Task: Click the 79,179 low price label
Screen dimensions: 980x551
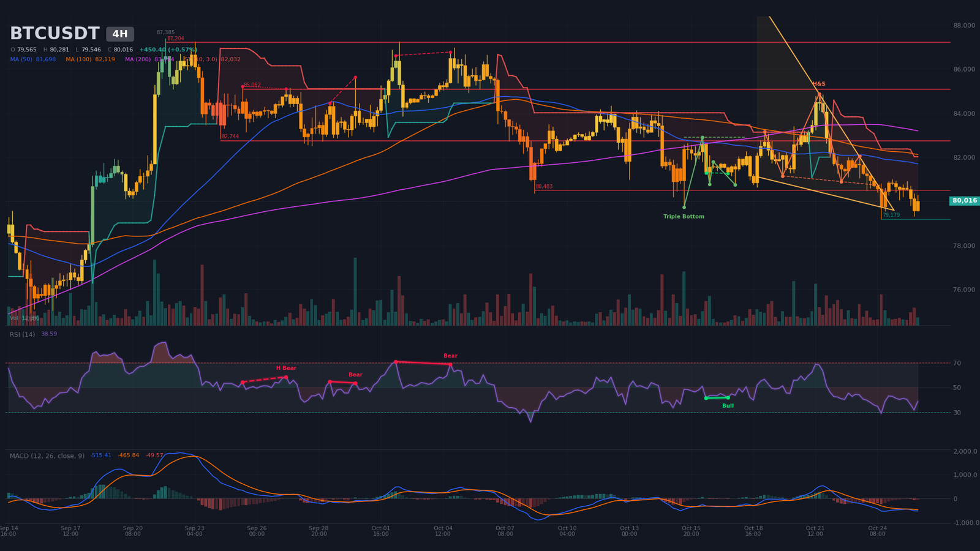Action: [891, 216]
